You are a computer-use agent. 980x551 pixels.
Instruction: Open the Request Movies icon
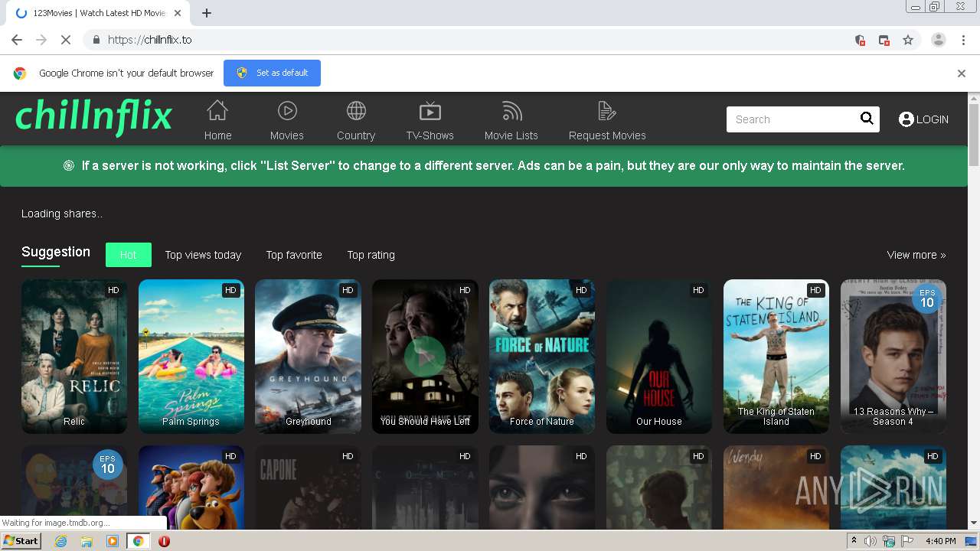tap(607, 111)
